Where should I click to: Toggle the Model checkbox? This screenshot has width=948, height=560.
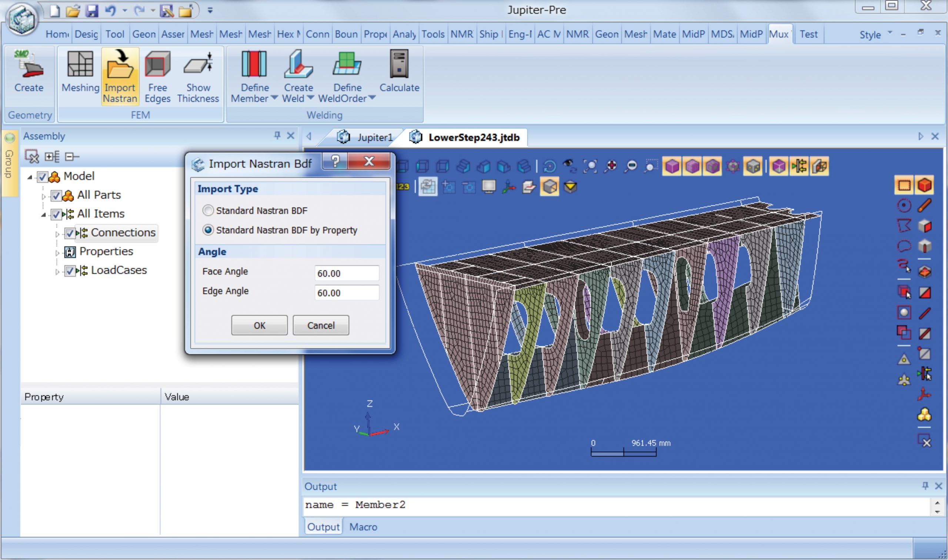42,177
